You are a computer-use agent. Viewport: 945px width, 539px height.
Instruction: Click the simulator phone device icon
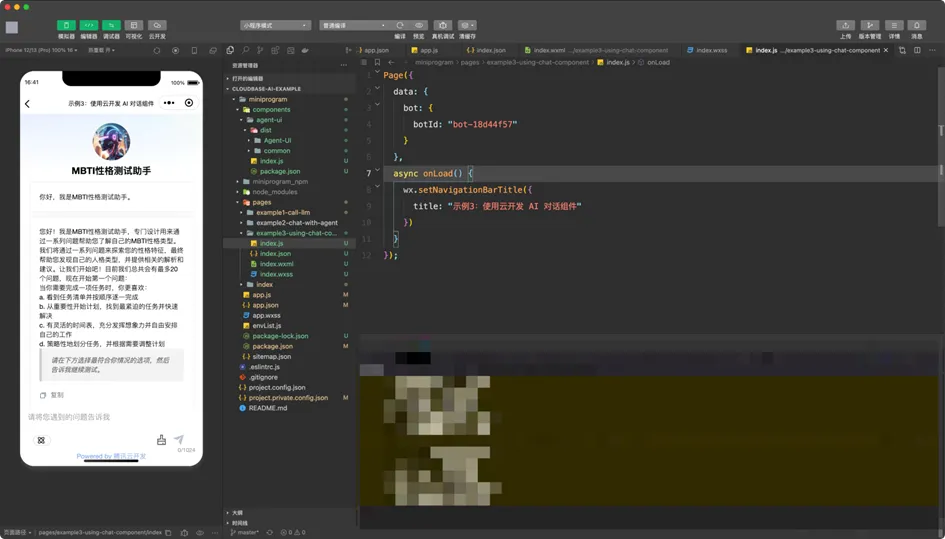click(194, 51)
